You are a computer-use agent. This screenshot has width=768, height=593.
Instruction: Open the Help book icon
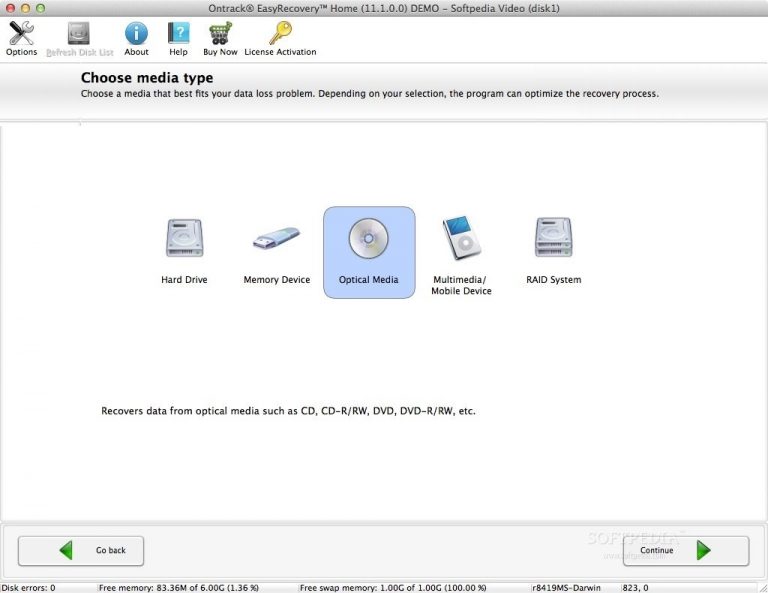coord(178,33)
